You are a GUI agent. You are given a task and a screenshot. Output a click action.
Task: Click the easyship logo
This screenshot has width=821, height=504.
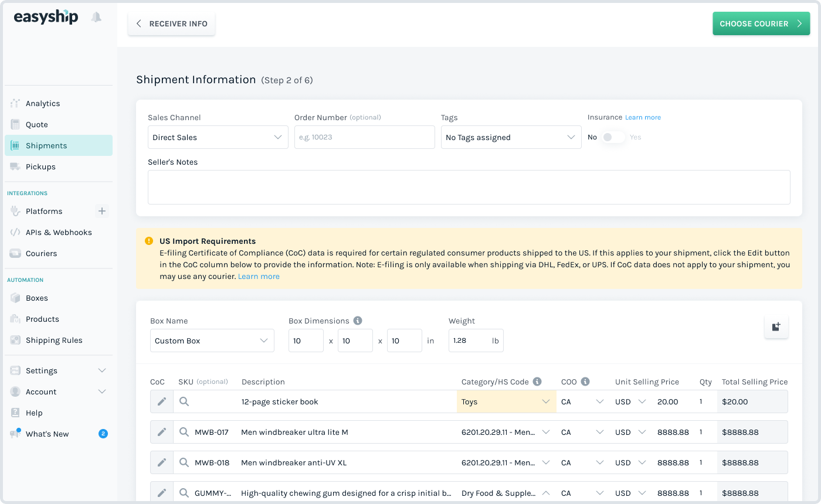(x=46, y=16)
